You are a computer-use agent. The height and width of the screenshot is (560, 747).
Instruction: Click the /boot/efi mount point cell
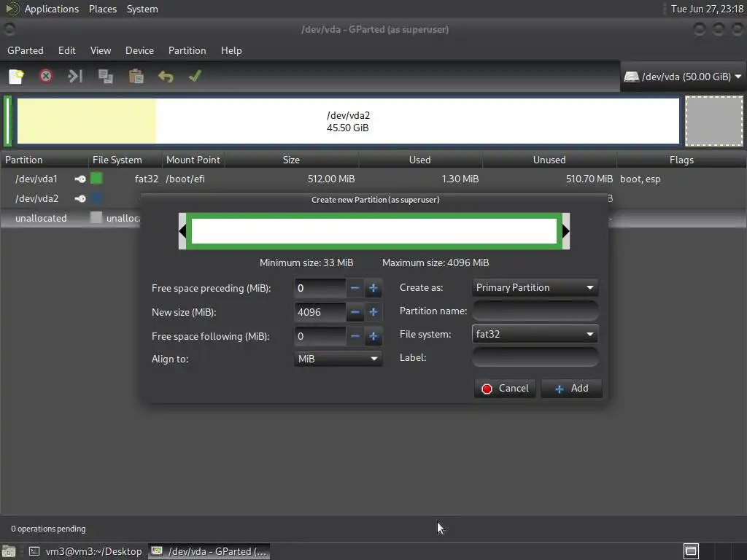[x=185, y=179]
